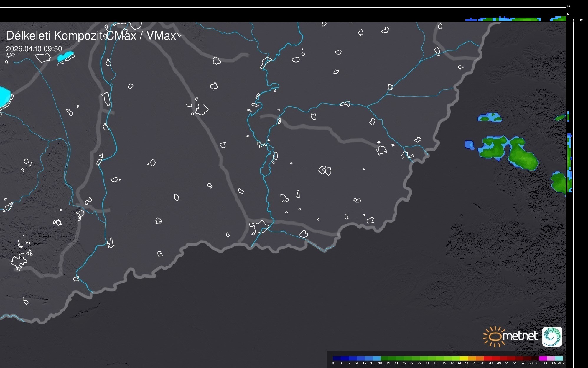The width and height of the screenshot is (588, 368).
Task: Click the dBZ unit label in legend
Action: click(x=561, y=363)
